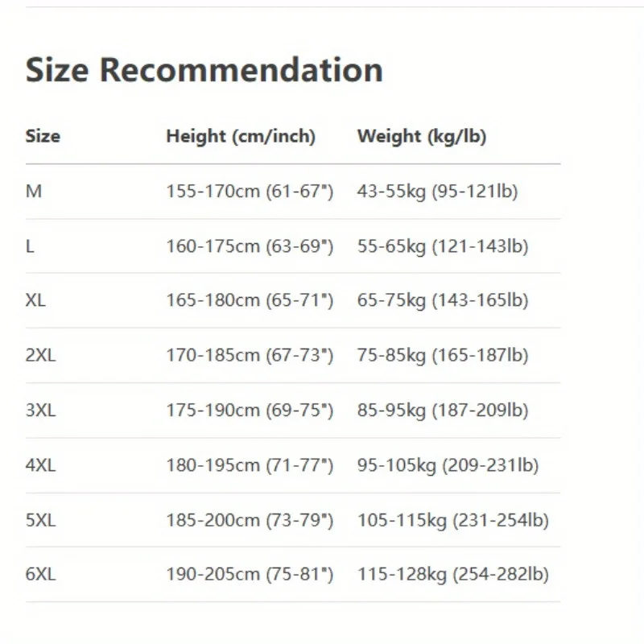644x644 pixels.
Task: Click the Size Recommendation heading
Action: (x=204, y=70)
